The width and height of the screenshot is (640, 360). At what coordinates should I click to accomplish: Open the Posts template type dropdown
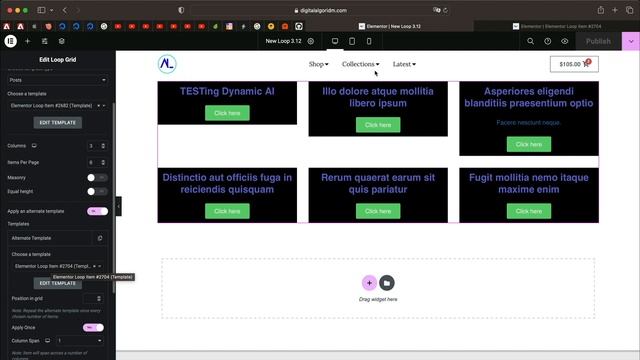[x=58, y=80]
